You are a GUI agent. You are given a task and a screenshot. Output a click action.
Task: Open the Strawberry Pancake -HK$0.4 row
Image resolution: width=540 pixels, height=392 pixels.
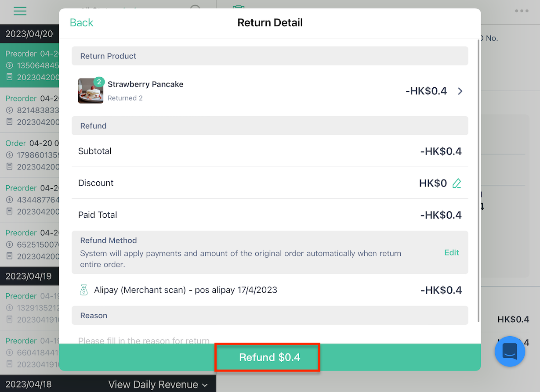tap(270, 91)
